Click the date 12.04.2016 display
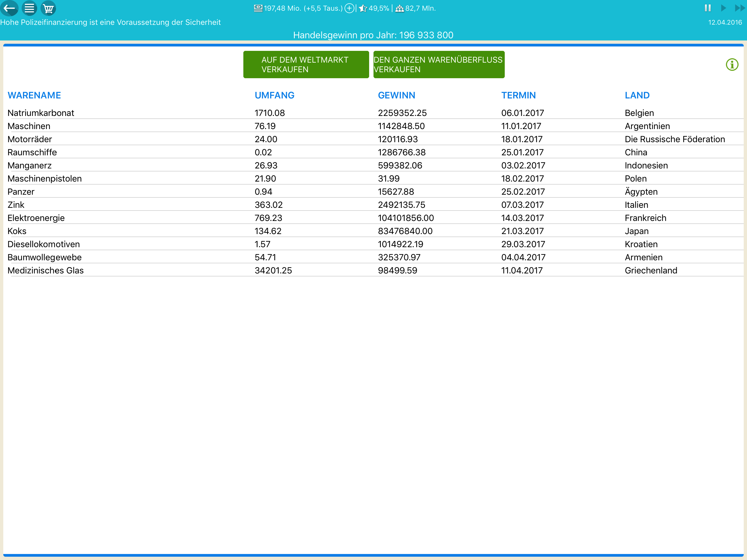The height and width of the screenshot is (560, 747). click(725, 22)
